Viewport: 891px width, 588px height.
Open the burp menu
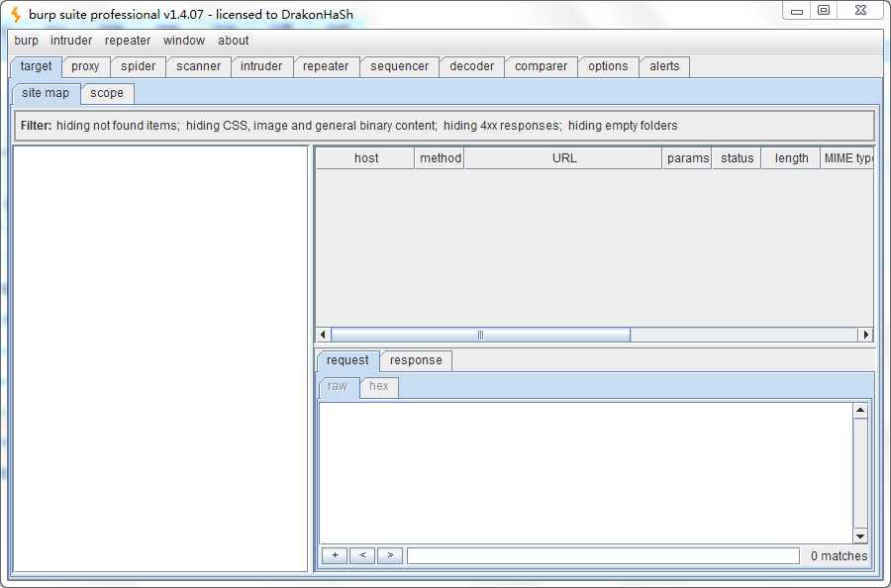(x=26, y=41)
